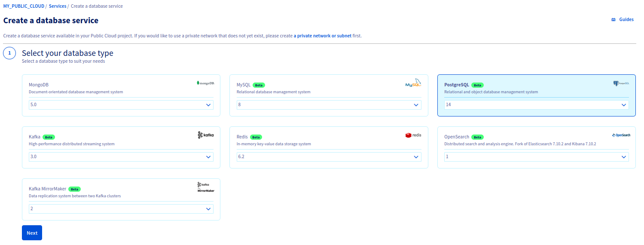Click the Redis logo icon
Viewport: 644px width, 245px height.
[x=413, y=135]
